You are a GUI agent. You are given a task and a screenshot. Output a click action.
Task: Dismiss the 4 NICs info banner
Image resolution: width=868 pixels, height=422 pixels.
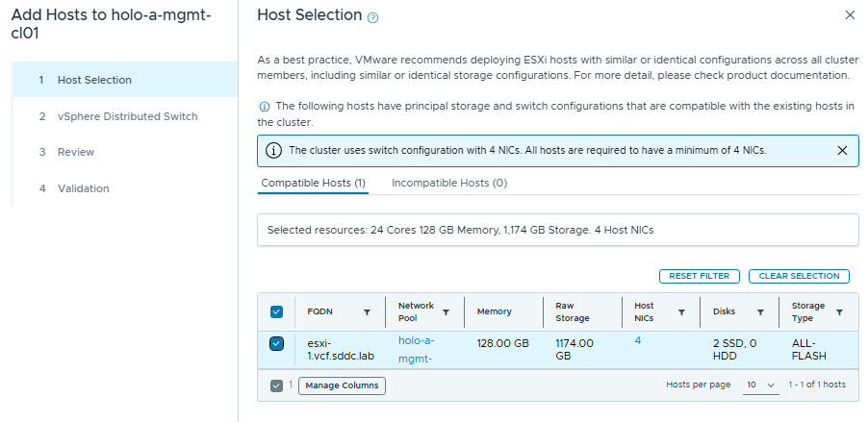[x=842, y=151]
